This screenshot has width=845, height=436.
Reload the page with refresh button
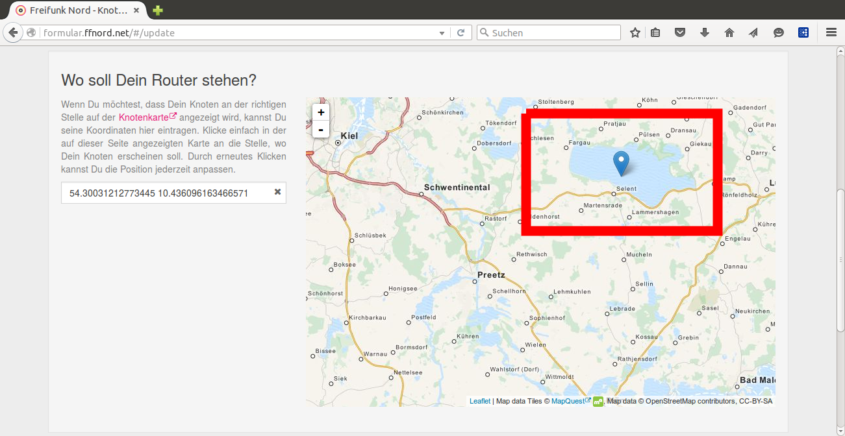coord(461,32)
